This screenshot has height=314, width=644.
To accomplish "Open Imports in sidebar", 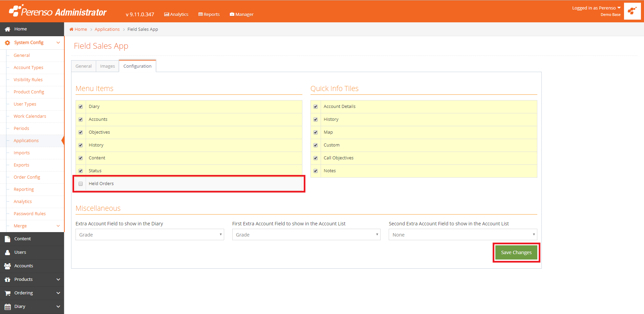I will pos(22,153).
